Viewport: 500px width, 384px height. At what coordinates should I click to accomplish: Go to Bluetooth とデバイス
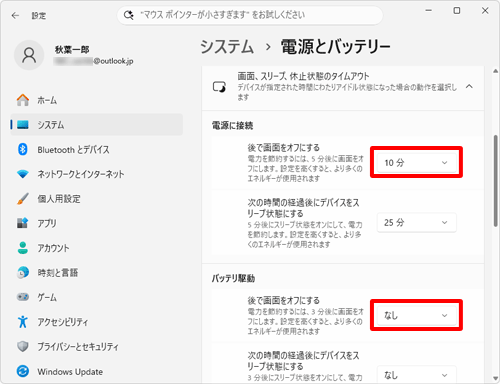(x=97, y=149)
